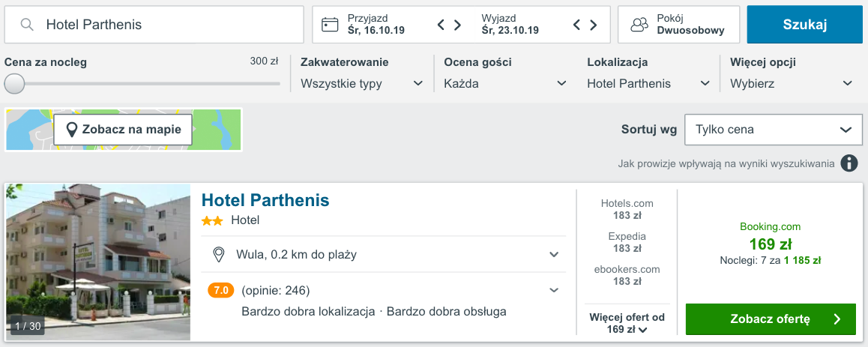
Task: Expand the reviews rating row
Action: (x=554, y=290)
